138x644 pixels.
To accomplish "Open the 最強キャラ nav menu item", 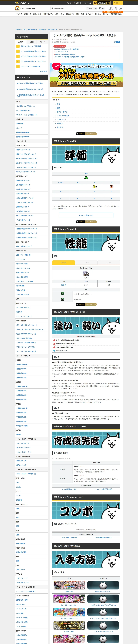I will click(x=28, y=14).
